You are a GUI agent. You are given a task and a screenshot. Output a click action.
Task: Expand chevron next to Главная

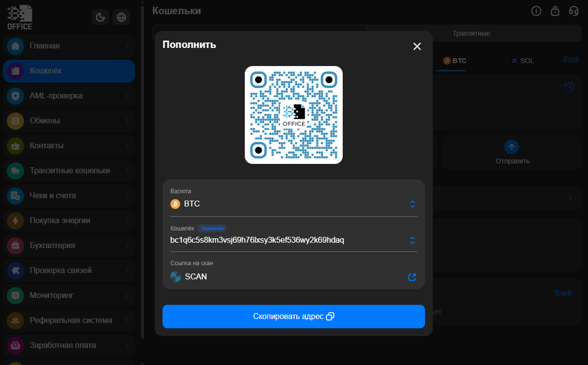(x=127, y=46)
